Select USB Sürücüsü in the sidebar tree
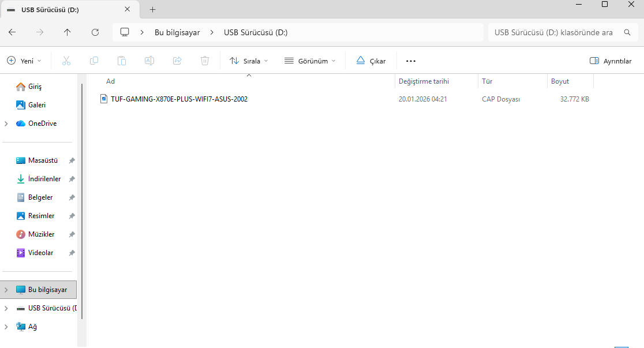This screenshot has width=644, height=348. point(52,308)
